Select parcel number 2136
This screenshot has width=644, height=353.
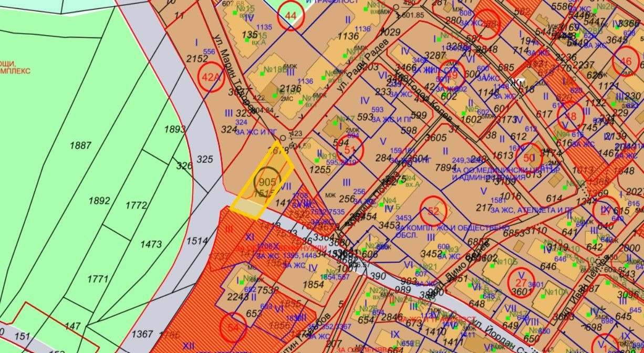[x=292, y=88]
